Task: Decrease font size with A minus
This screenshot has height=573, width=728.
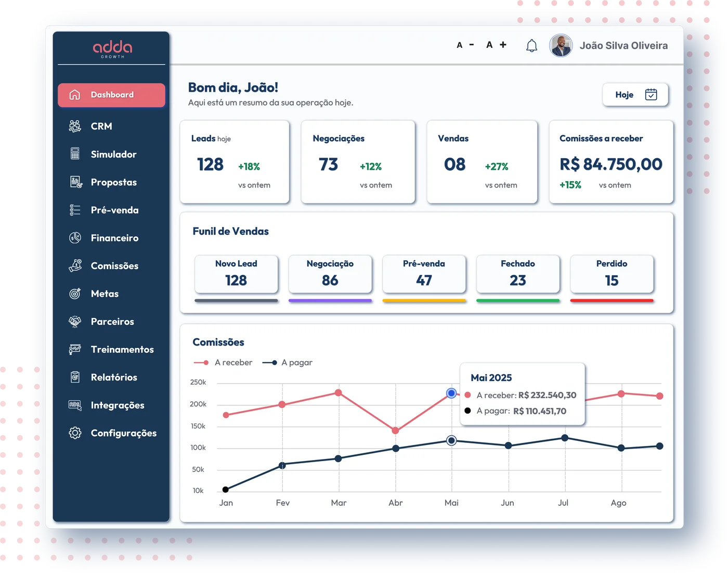Action: click(x=465, y=45)
